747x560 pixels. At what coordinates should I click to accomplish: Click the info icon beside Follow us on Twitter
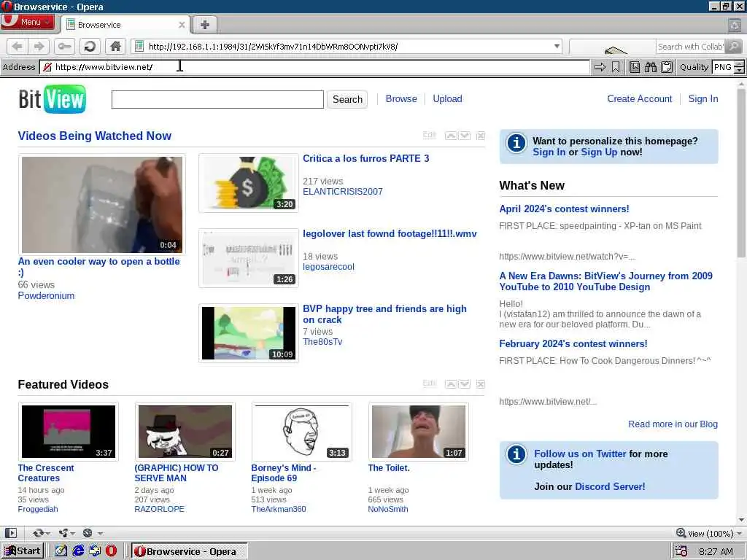coord(516,454)
